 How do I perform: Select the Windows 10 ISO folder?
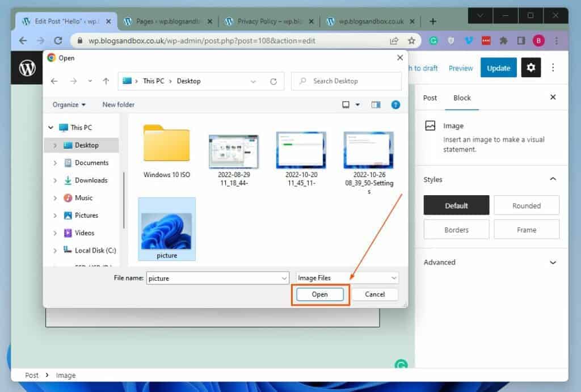pyautogui.click(x=166, y=150)
